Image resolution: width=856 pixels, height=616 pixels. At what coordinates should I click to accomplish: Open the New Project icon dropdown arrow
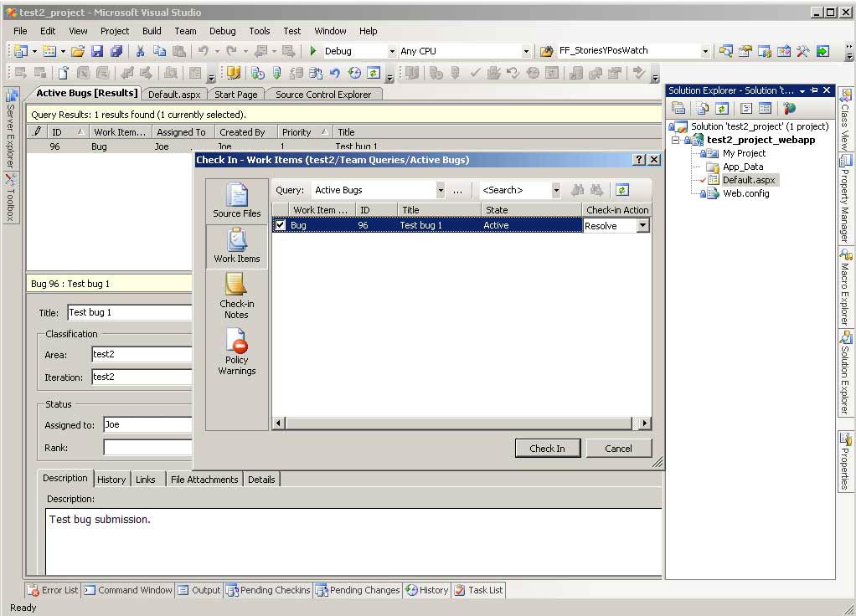(34, 51)
